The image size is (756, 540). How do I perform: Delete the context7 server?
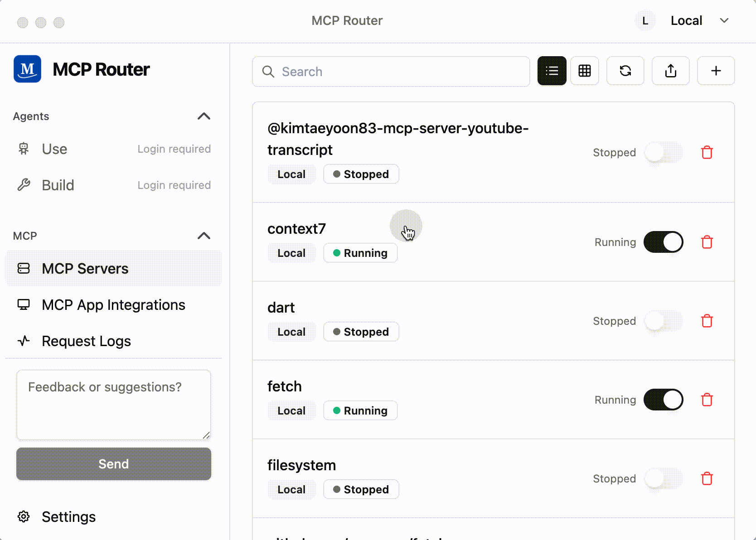[707, 242]
